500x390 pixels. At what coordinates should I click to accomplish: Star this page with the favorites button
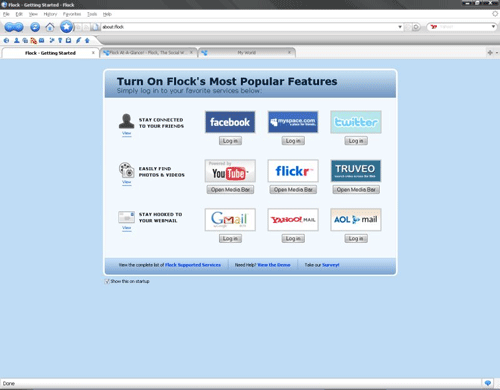click(x=66, y=27)
